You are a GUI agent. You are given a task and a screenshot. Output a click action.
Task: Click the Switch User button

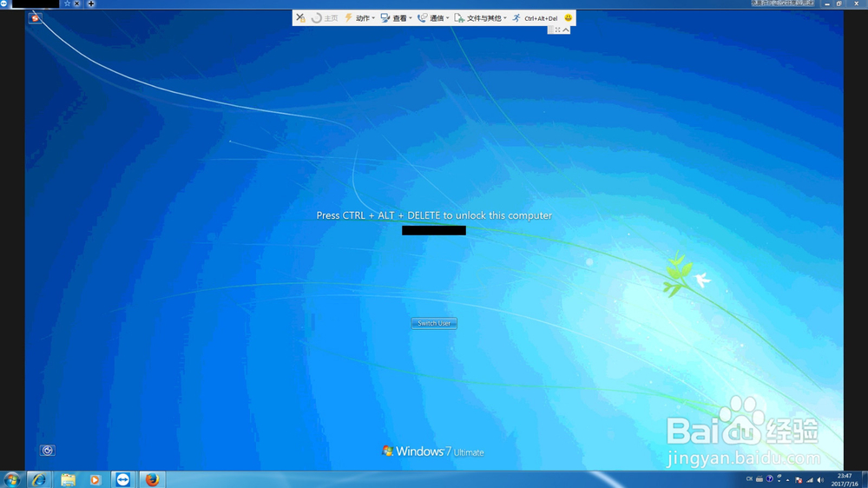pos(434,323)
